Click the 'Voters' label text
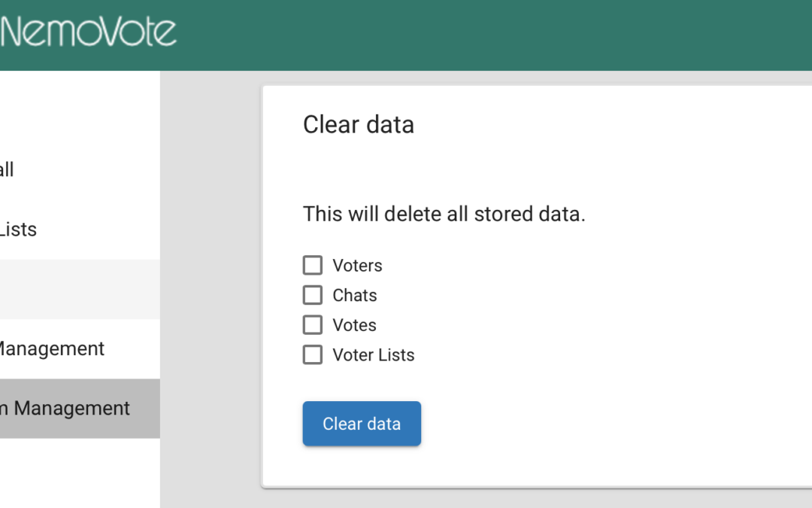This screenshot has height=508, width=812. tap(357, 266)
